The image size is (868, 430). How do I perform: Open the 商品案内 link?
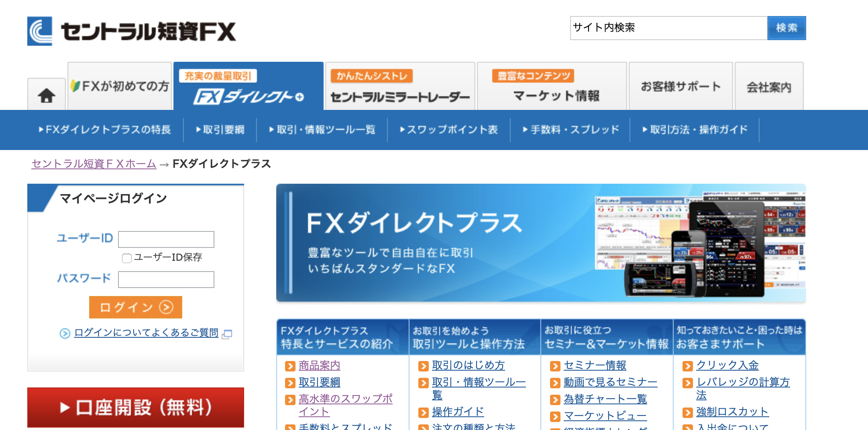pos(320,365)
